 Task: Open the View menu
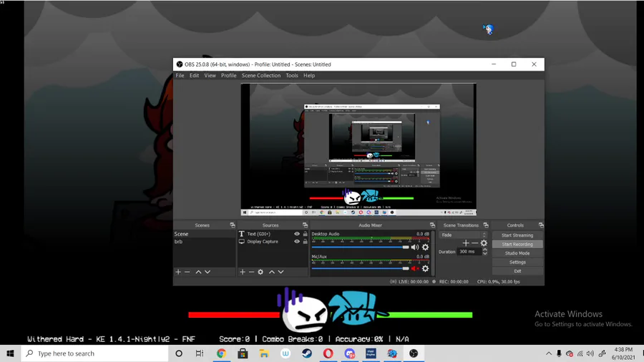click(210, 76)
